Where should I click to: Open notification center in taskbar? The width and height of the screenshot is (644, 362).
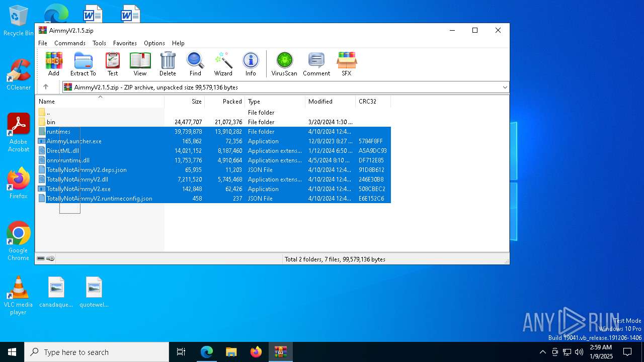pos(627,352)
